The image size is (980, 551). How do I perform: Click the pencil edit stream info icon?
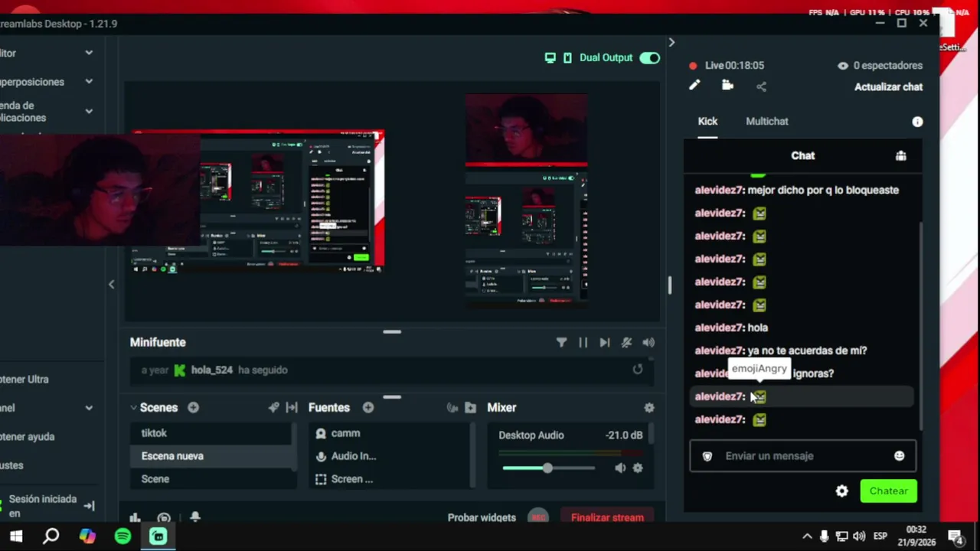click(694, 86)
